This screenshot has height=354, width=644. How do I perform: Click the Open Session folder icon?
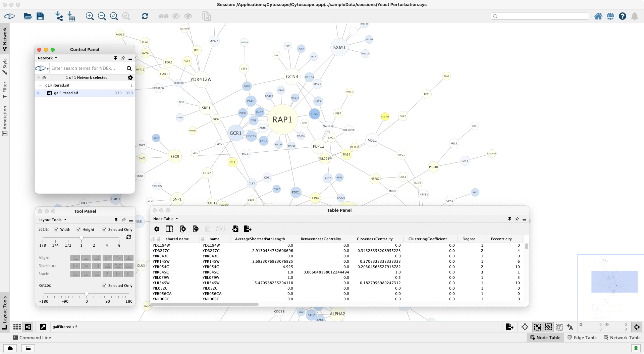[28, 16]
